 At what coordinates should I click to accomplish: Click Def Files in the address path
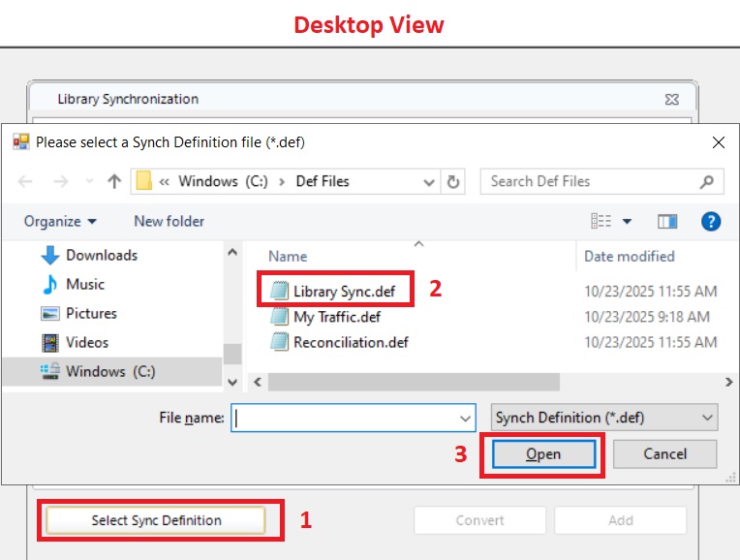[323, 181]
